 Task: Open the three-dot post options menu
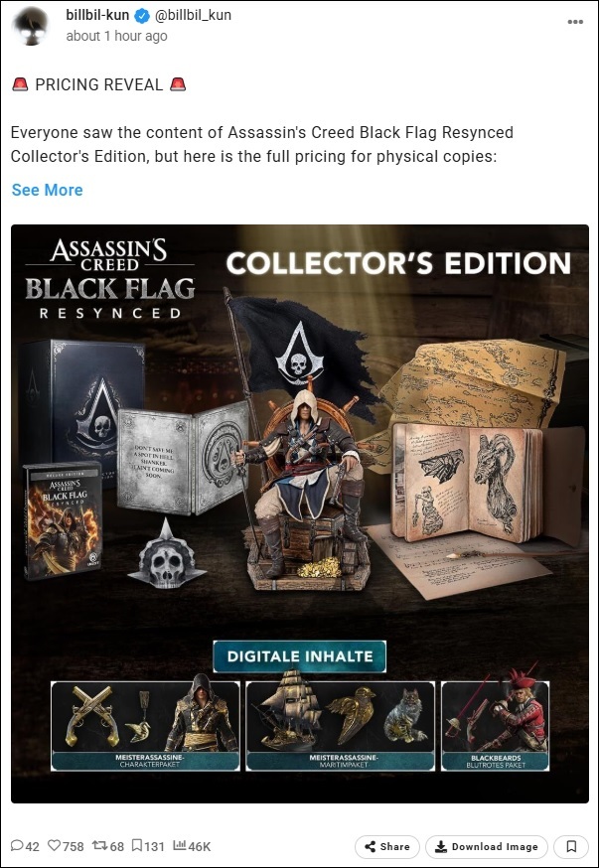point(575,22)
